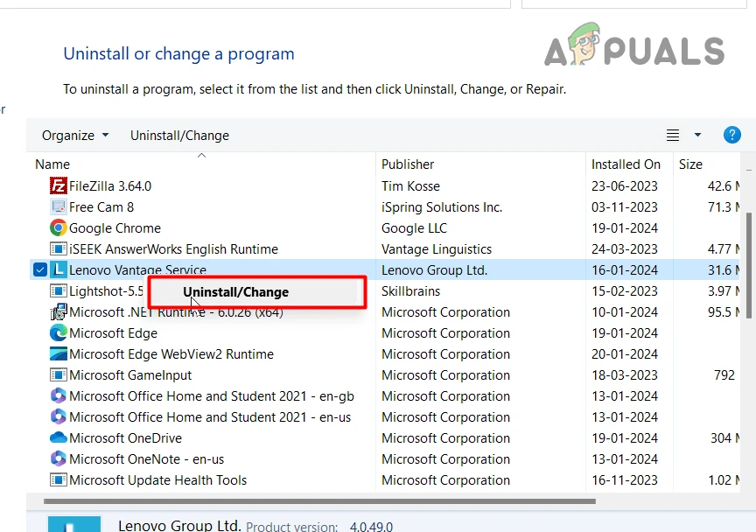Click publisher Skillbrains cell
The image size is (756, 532).
coord(410,291)
